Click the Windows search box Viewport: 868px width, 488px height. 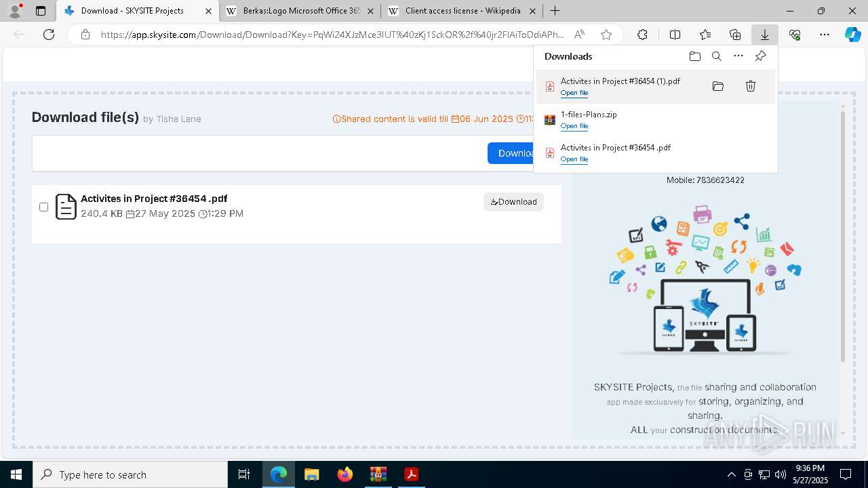click(130, 474)
